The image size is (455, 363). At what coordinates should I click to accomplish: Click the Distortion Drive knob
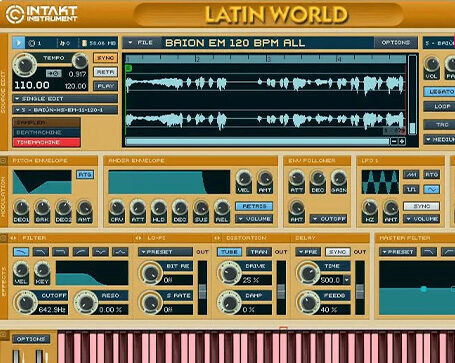pos(230,273)
